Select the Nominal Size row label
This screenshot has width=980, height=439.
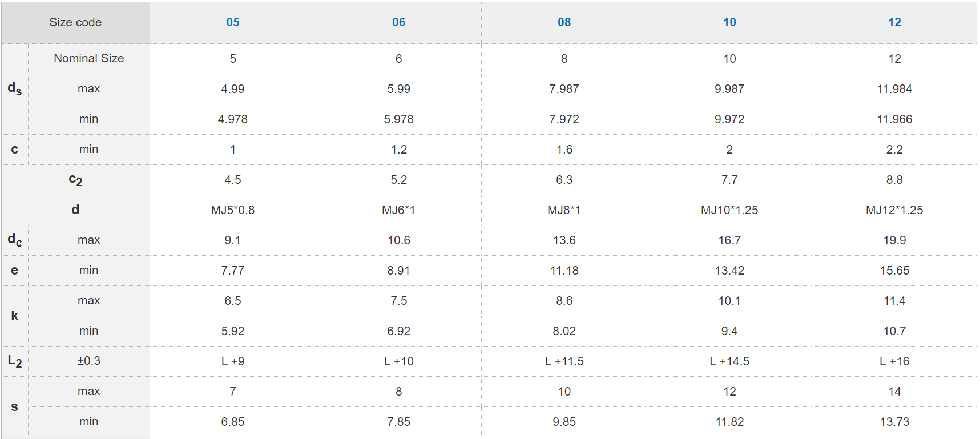point(89,58)
